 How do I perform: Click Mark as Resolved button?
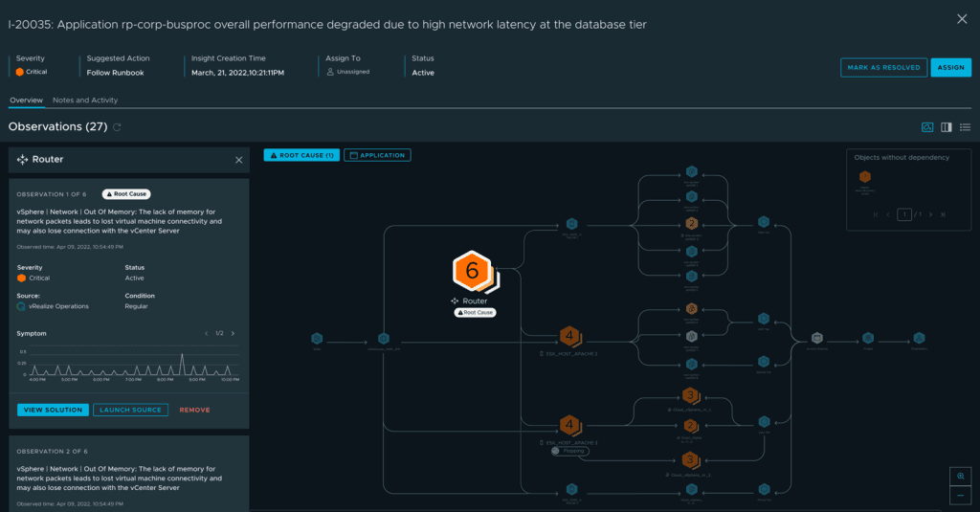click(x=883, y=67)
